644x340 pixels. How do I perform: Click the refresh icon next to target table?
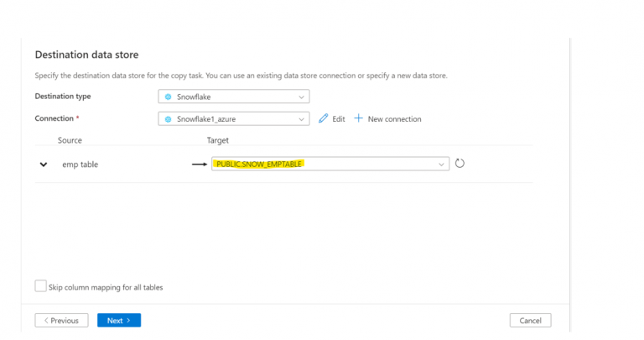[460, 164]
